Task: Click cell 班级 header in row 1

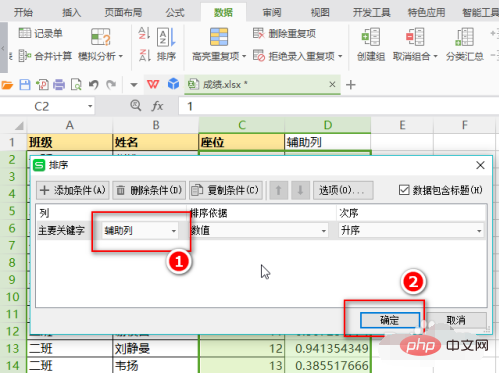Action: 69,142
